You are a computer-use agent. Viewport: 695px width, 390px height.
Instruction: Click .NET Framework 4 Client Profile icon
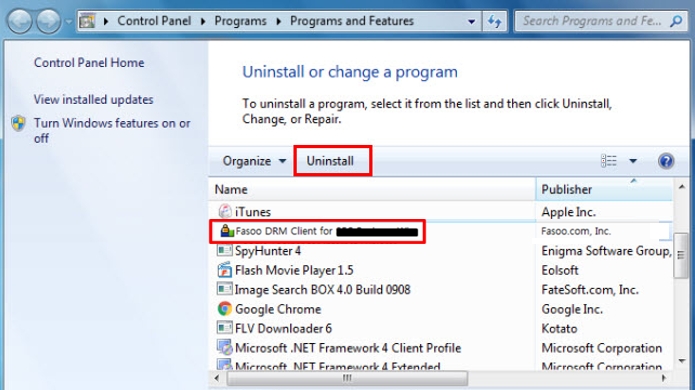tap(225, 347)
